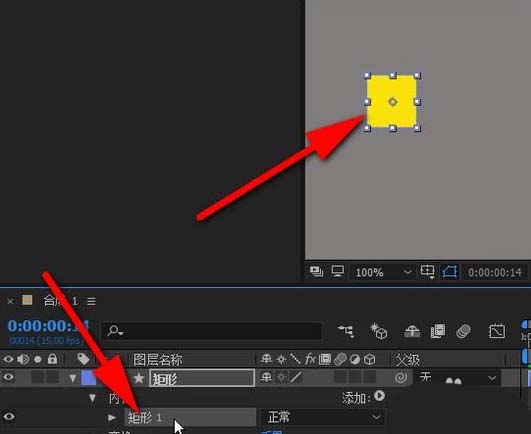The image size is (531, 434).
Task: Click the top-middle handle of the yellow rectangle
Action: (393, 75)
